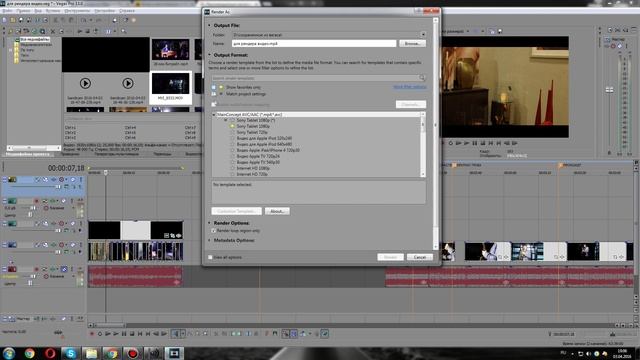Viewport: 640px width, 360px height.
Task: Click the Render button
Action: pos(390,257)
